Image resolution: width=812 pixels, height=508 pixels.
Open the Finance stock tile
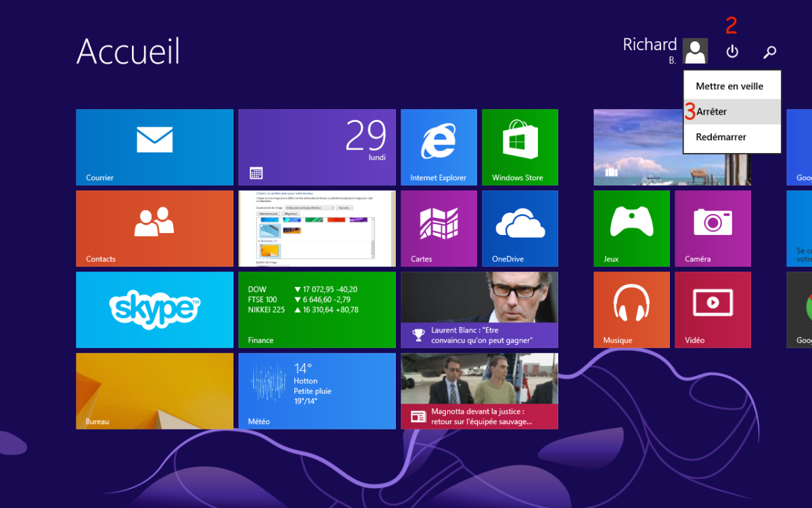[317, 310]
